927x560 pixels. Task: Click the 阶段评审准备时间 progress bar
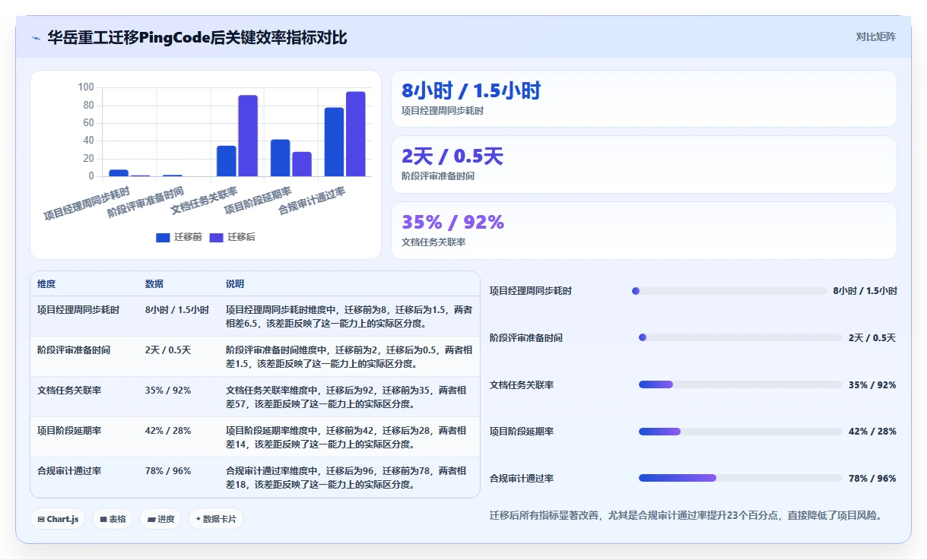[740, 337]
